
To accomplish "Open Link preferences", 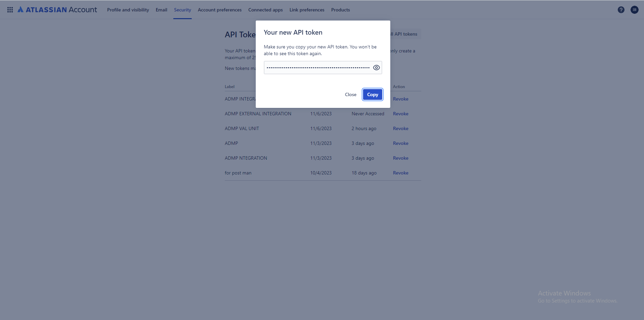I will point(307,9).
